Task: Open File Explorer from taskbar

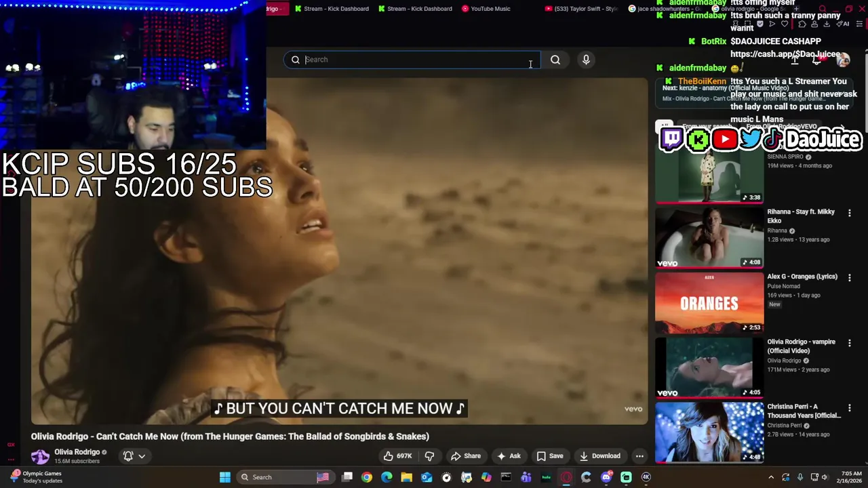Action: pos(407,477)
